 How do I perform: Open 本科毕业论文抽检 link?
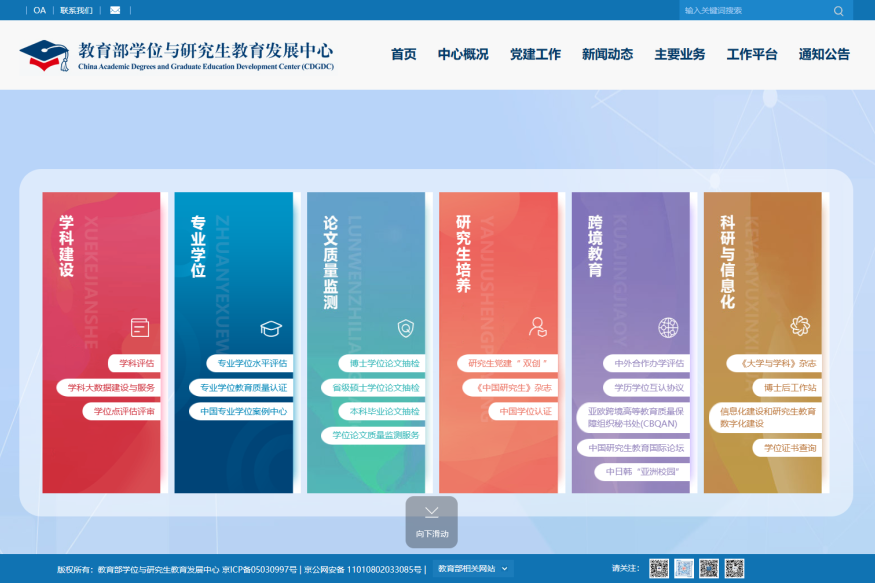click(382, 411)
